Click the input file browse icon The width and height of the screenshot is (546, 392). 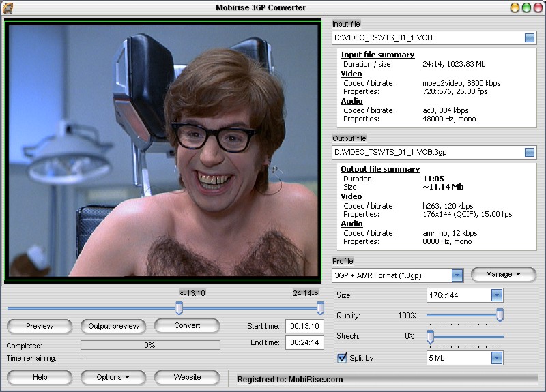(530, 37)
